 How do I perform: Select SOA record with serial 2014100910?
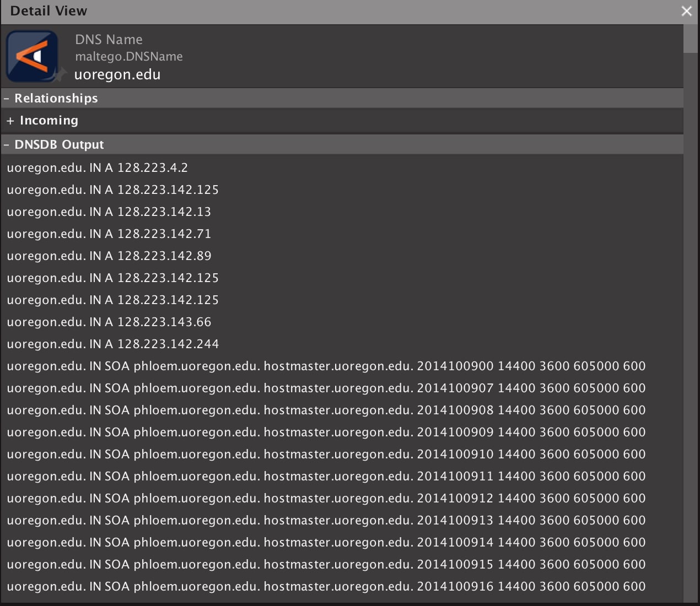pyautogui.click(x=326, y=454)
